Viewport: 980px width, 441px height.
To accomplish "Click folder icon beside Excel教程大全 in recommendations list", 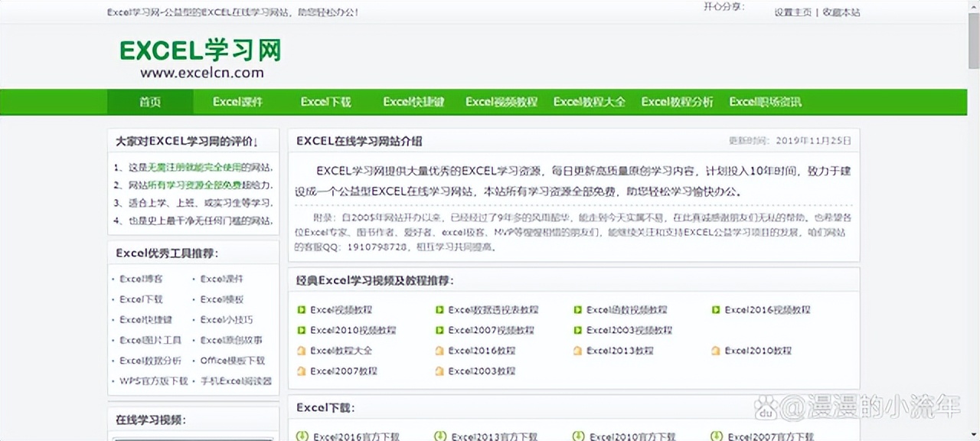I will pyautogui.click(x=302, y=351).
